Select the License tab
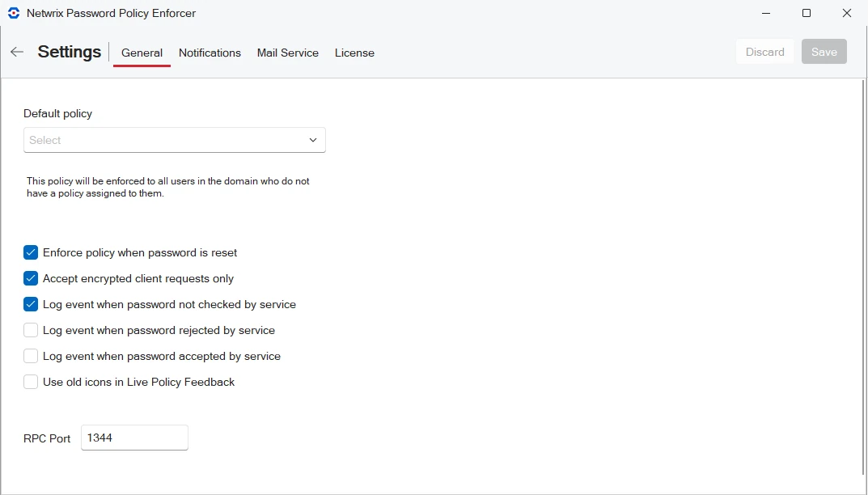The height and width of the screenshot is (495, 868). [354, 53]
